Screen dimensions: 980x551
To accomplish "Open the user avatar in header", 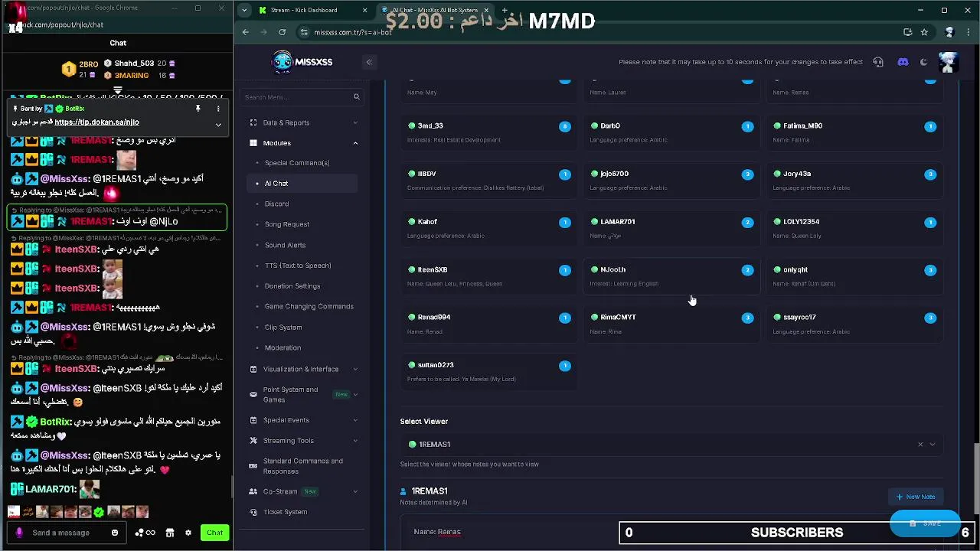I will 948,62.
